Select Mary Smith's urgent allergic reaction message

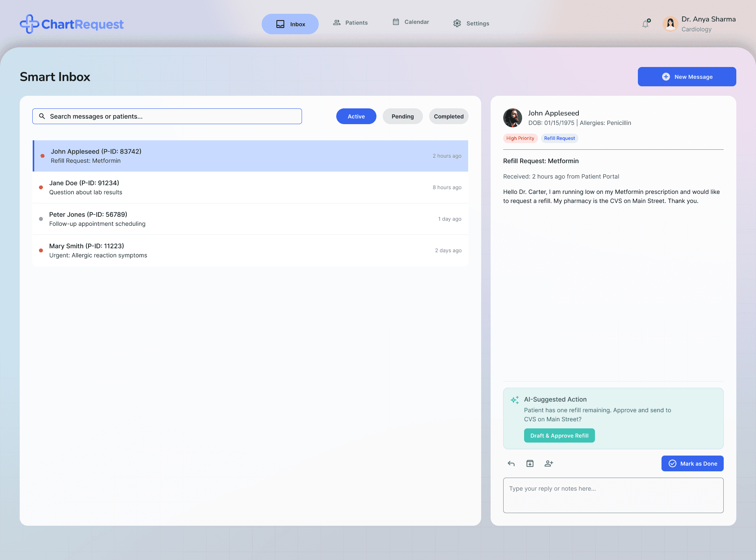[250, 251]
